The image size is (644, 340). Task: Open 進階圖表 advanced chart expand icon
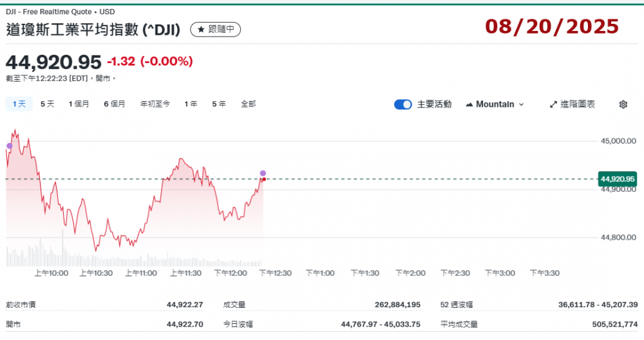point(553,104)
